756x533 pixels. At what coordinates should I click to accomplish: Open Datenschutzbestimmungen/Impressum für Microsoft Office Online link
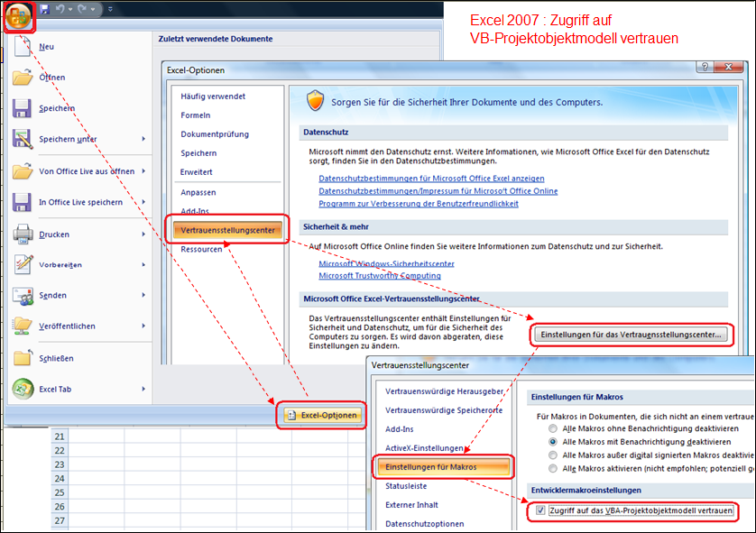[x=438, y=191]
